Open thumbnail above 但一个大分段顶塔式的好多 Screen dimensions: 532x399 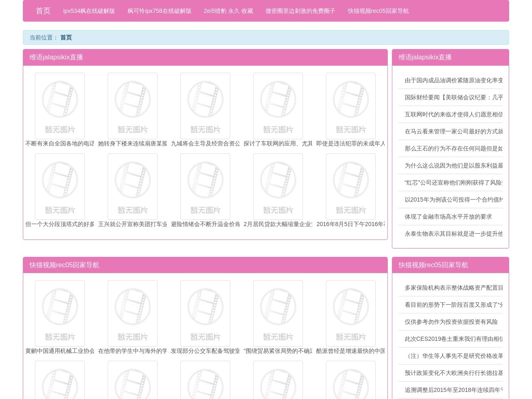coord(60,187)
